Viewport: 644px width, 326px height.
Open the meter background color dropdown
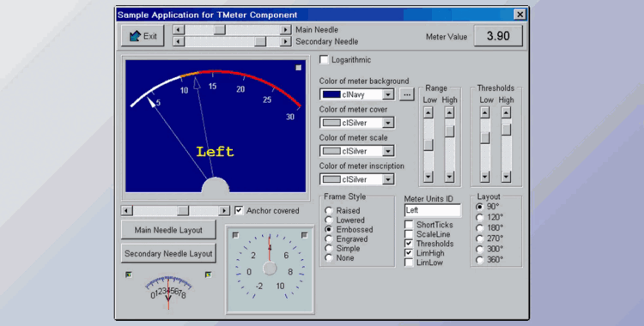pyautogui.click(x=388, y=94)
